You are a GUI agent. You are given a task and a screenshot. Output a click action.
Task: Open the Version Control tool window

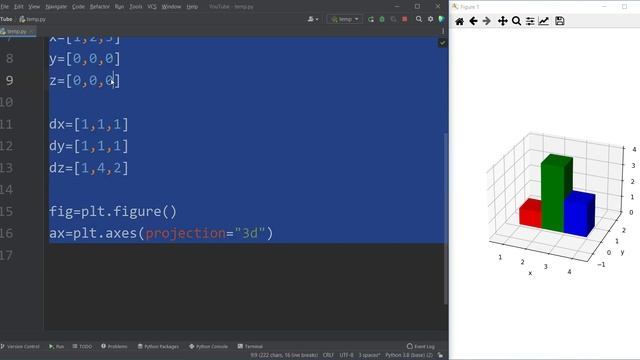20,346
